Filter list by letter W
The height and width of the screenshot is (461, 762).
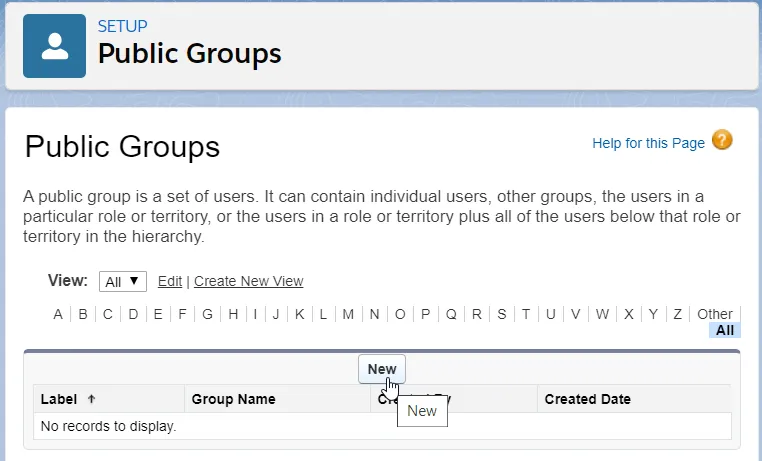pos(602,314)
